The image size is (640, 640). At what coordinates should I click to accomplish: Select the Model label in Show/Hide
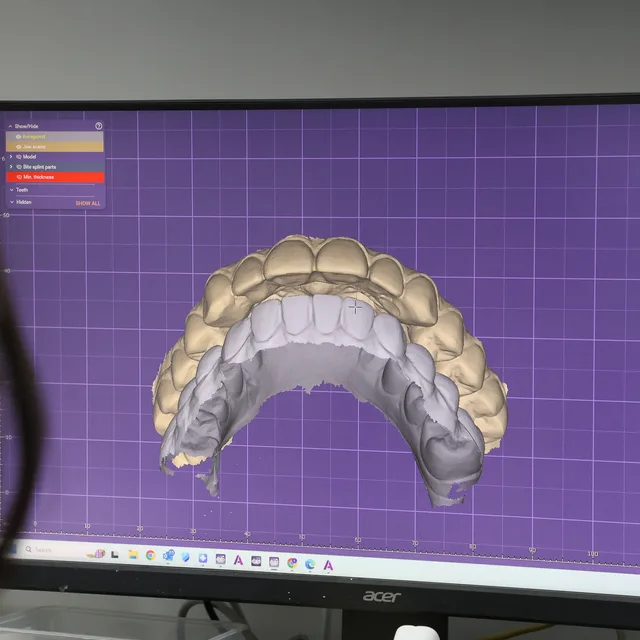[29, 157]
